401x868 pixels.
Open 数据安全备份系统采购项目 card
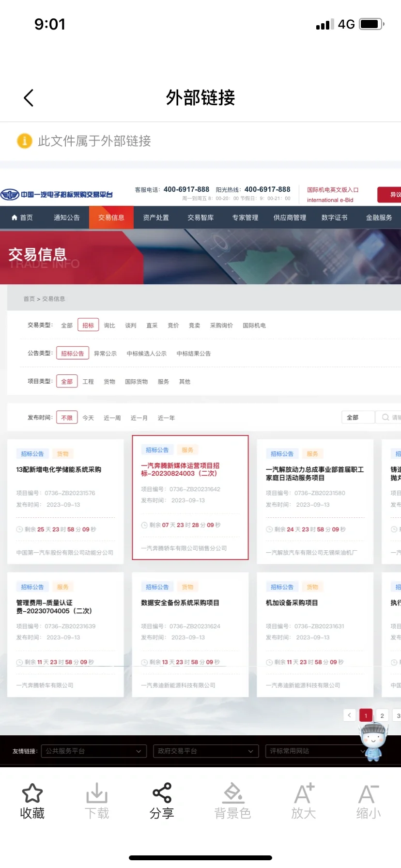190,635
